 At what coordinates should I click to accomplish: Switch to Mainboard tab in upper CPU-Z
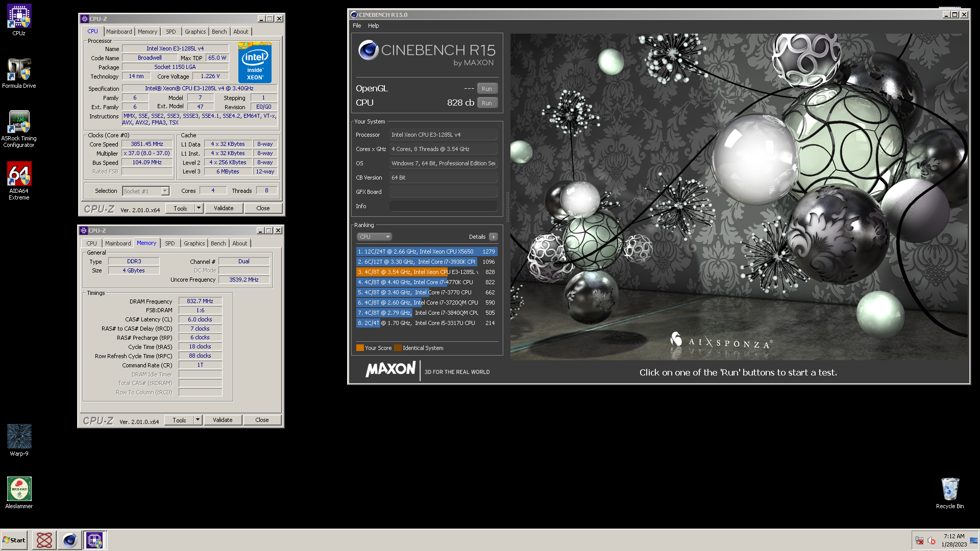tap(119, 32)
